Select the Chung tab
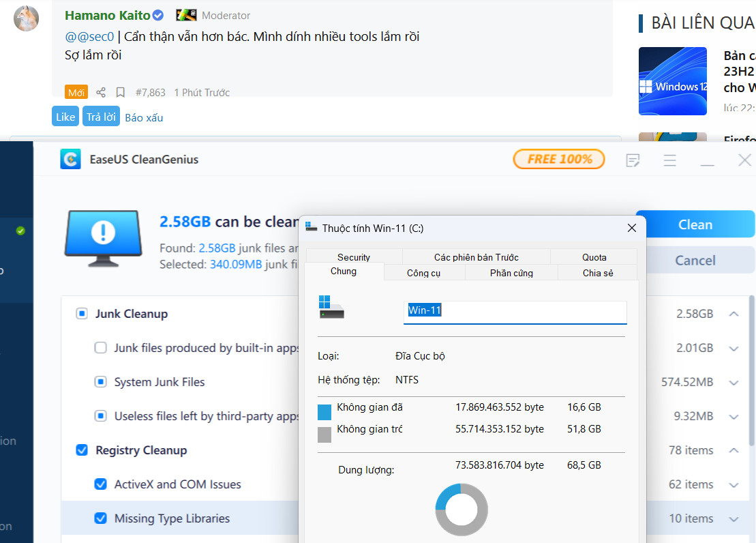Image resolution: width=756 pixels, height=543 pixels. [344, 271]
